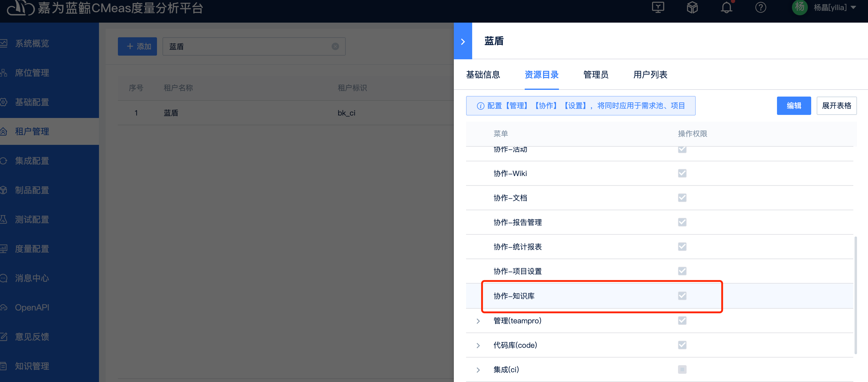Open the notification bell icon
This screenshot has width=868, height=382.
pyautogui.click(x=727, y=7)
